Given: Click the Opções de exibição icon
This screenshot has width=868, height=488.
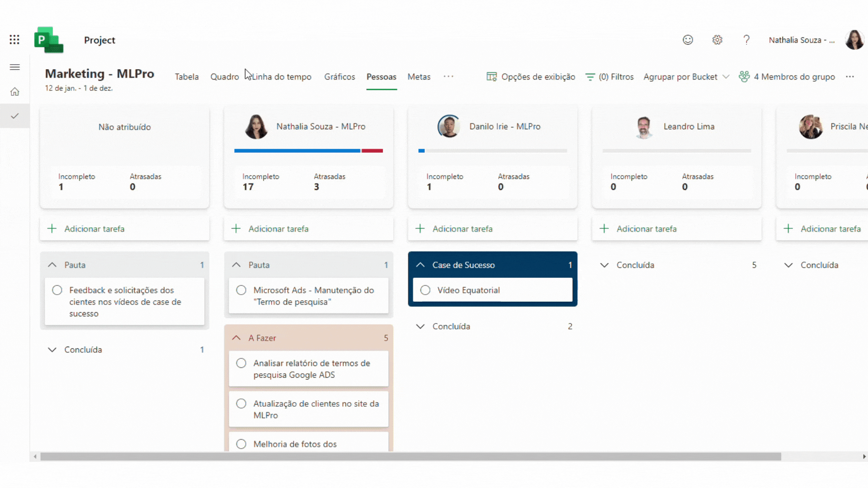Looking at the screenshot, I should point(491,77).
